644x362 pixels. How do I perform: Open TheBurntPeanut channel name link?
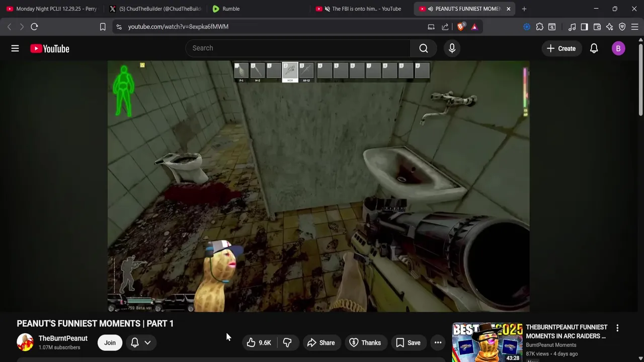pyautogui.click(x=63, y=338)
